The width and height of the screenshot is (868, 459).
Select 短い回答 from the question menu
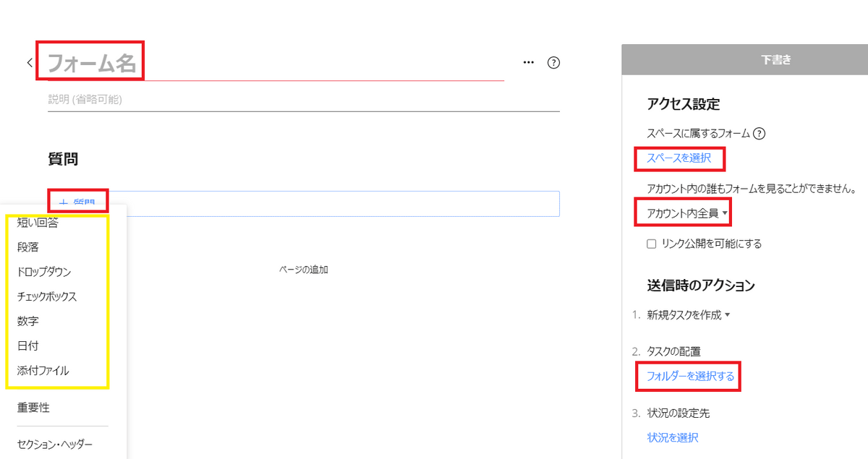pos(38,223)
